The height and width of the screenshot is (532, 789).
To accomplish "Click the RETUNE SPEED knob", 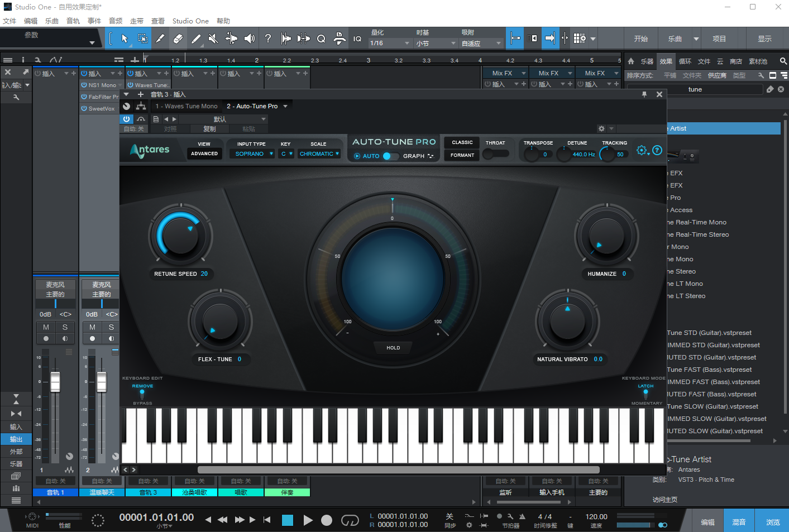I will click(180, 235).
